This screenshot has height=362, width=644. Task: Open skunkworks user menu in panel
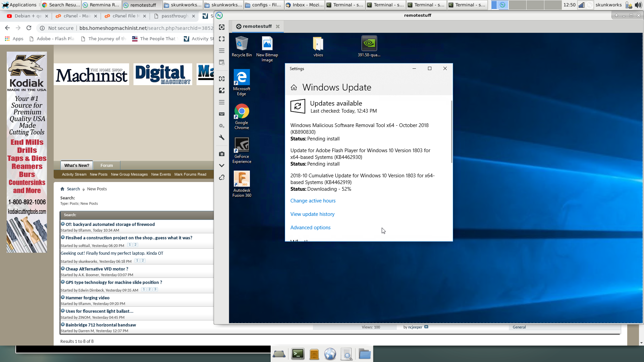pyautogui.click(x=608, y=5)
